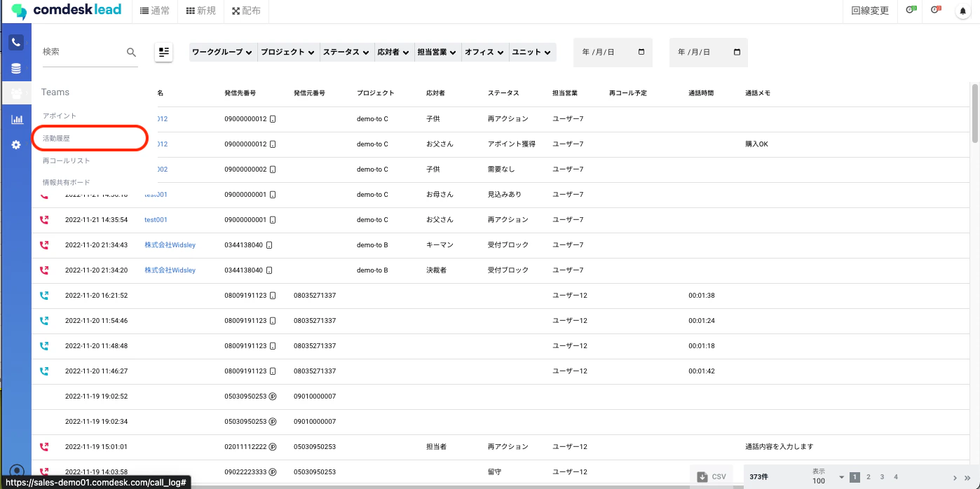Click the search magnifier icon
Screen dimensions: 980x489
131,52
